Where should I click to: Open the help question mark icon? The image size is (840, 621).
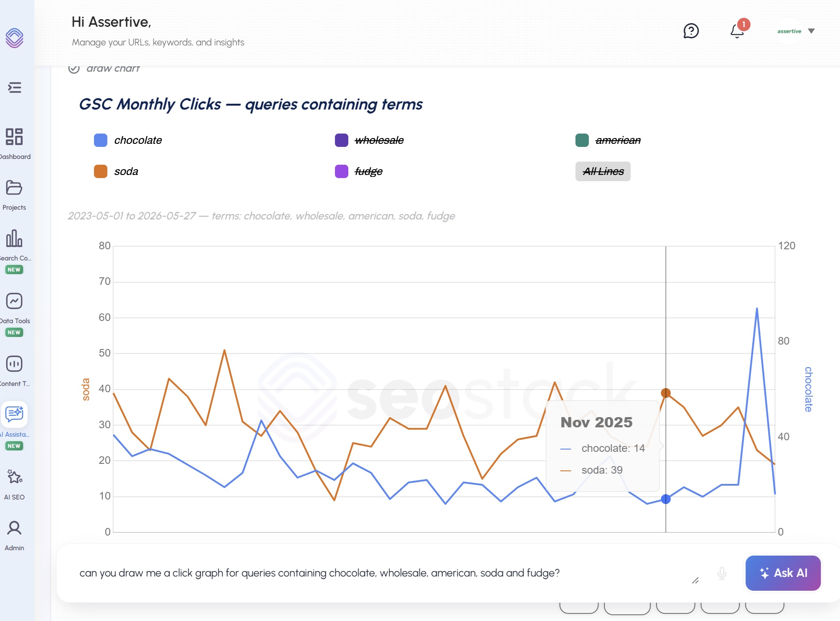[x=691, y=31]
